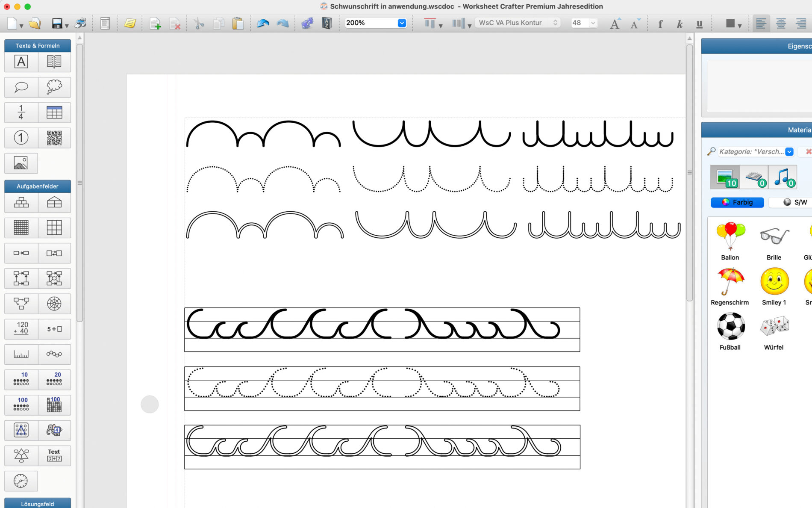Image resolution: width=812 pixels, height=508 pixels.
Task: Insert a text field with the A icon
Action: [21, 62]
